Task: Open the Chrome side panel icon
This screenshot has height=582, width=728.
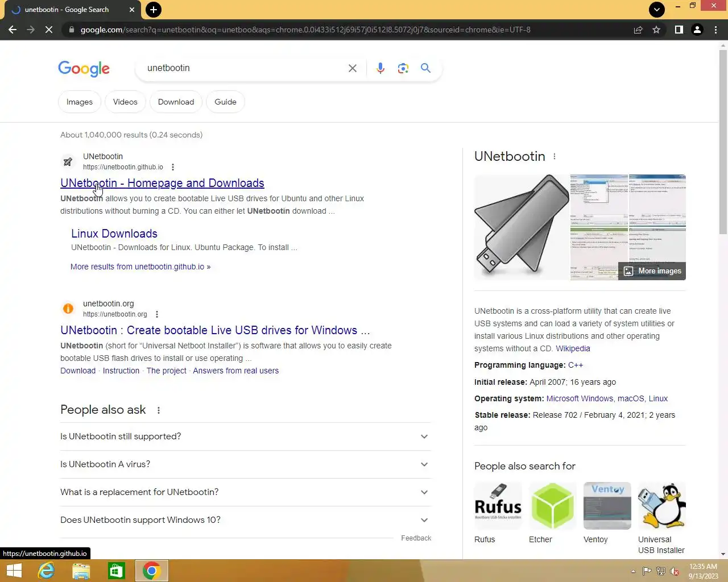Action: coord(679,30)
